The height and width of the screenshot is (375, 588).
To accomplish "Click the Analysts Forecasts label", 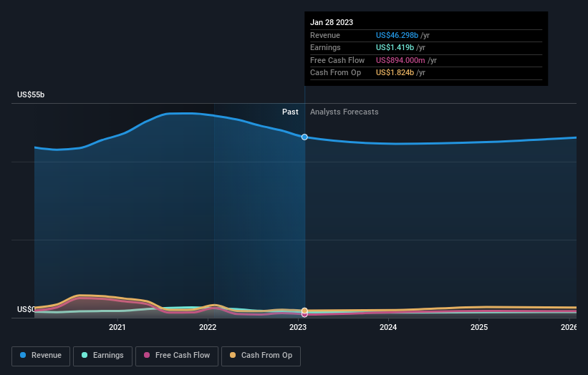I will (344, 112).
